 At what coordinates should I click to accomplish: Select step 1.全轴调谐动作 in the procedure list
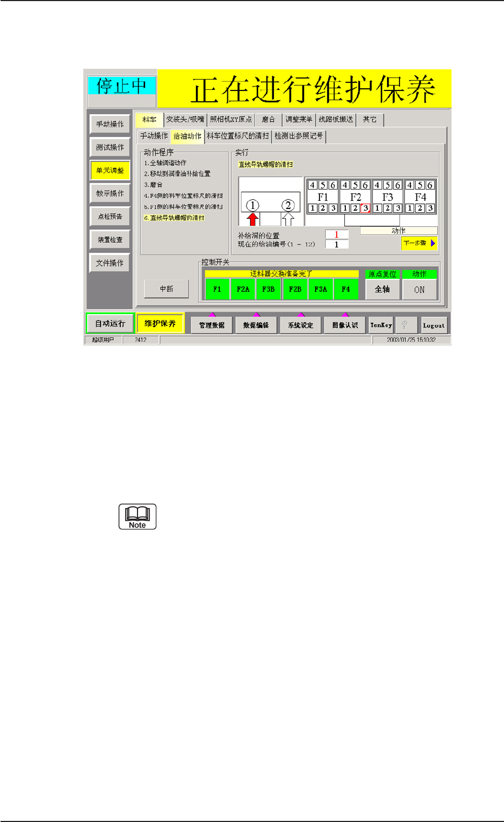tap(165, 163)
